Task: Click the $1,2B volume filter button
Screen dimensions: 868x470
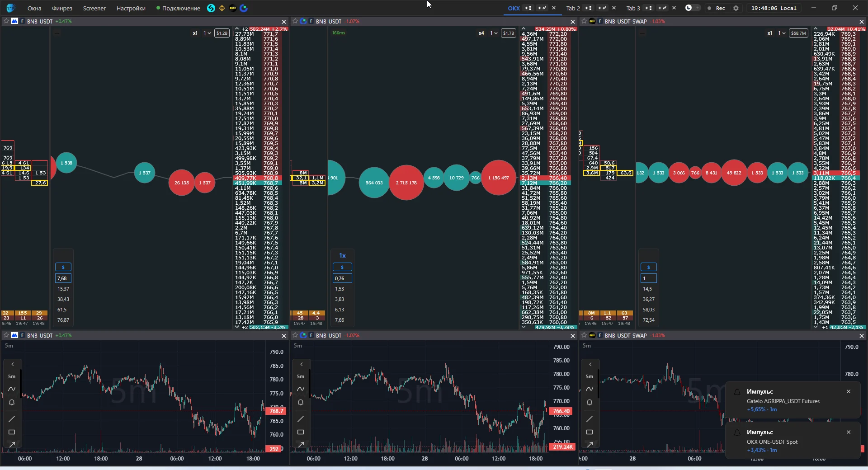Action: pos(222,33)
